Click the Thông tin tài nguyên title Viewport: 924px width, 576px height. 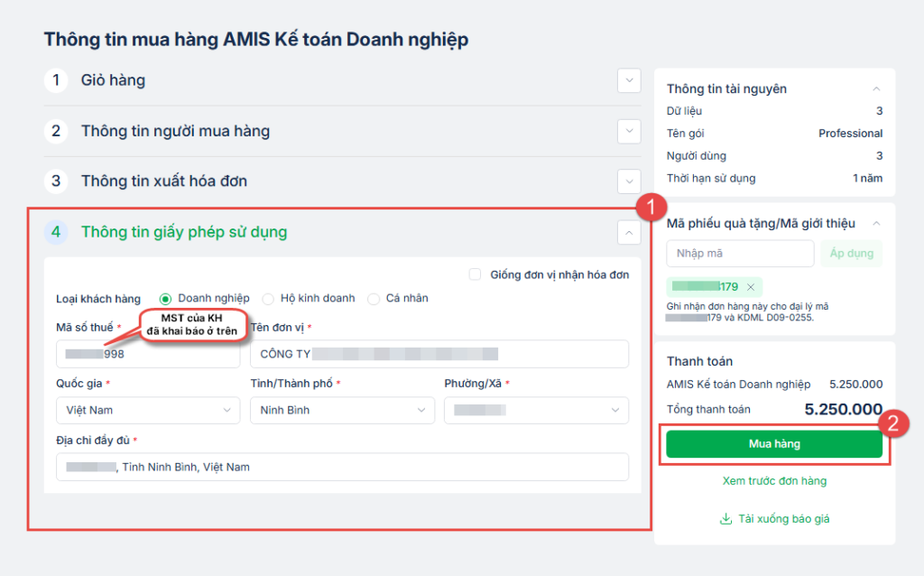pos(726,89)
